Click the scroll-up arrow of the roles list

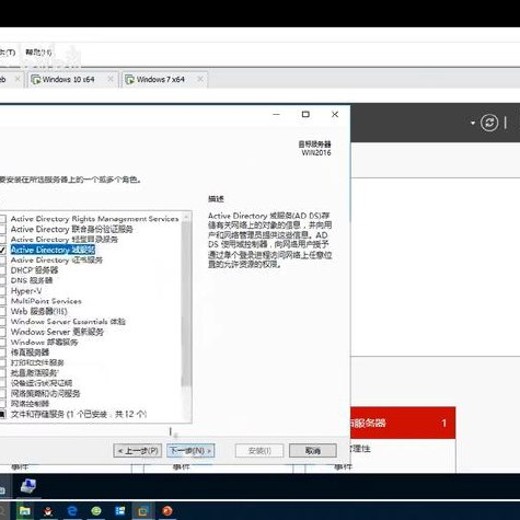click(x=186, y=217)
